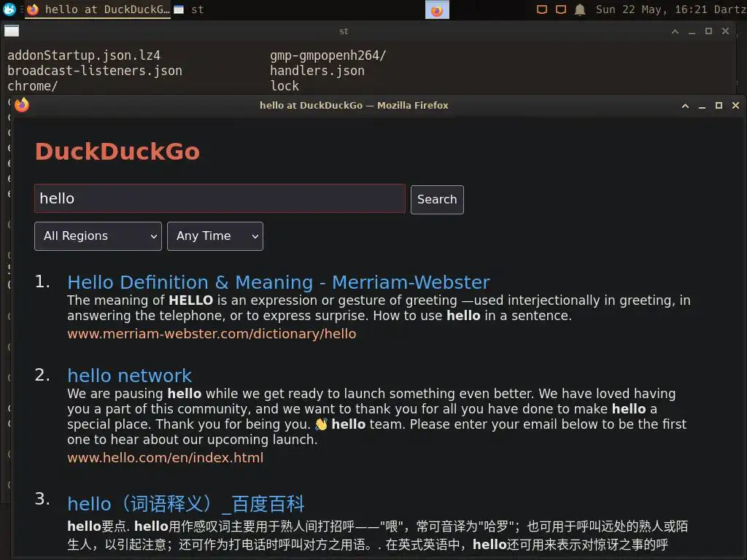Switch to the 'st' terminal taskbar item

click(189, 9)
